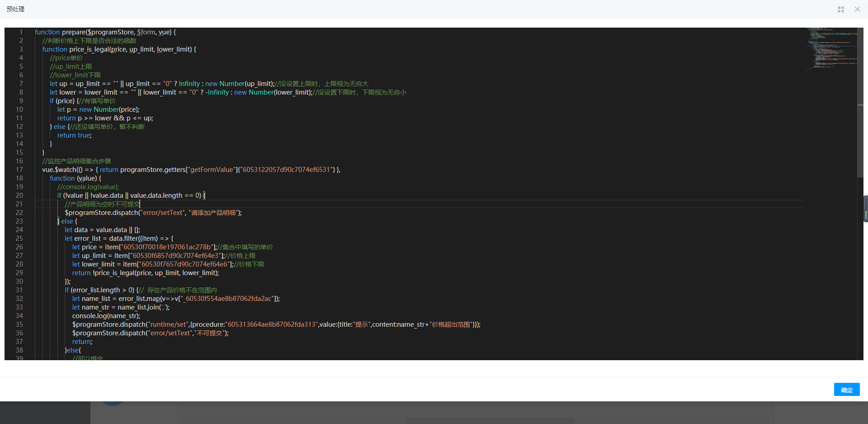Toggle fullscreen shrink icon in dialog header

(841, 9)
